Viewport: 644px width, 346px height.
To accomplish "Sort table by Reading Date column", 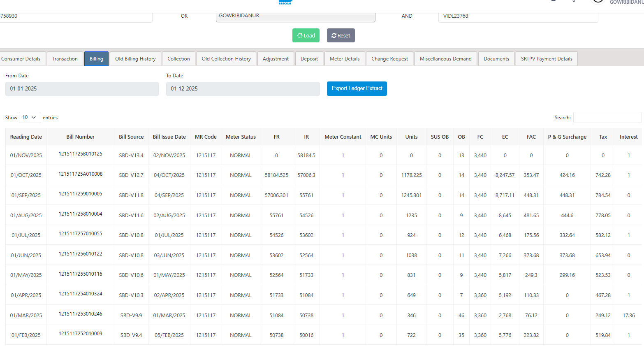I will 26,137.
